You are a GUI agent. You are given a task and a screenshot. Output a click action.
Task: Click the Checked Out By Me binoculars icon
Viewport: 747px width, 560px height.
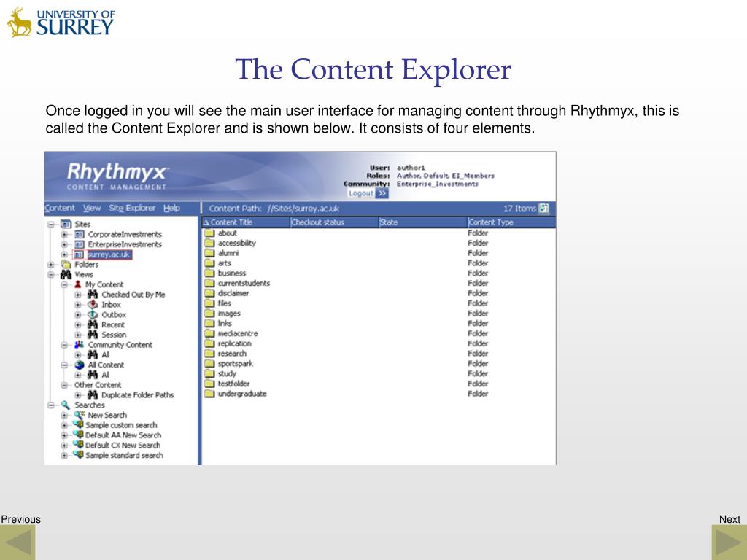[93, 295]
